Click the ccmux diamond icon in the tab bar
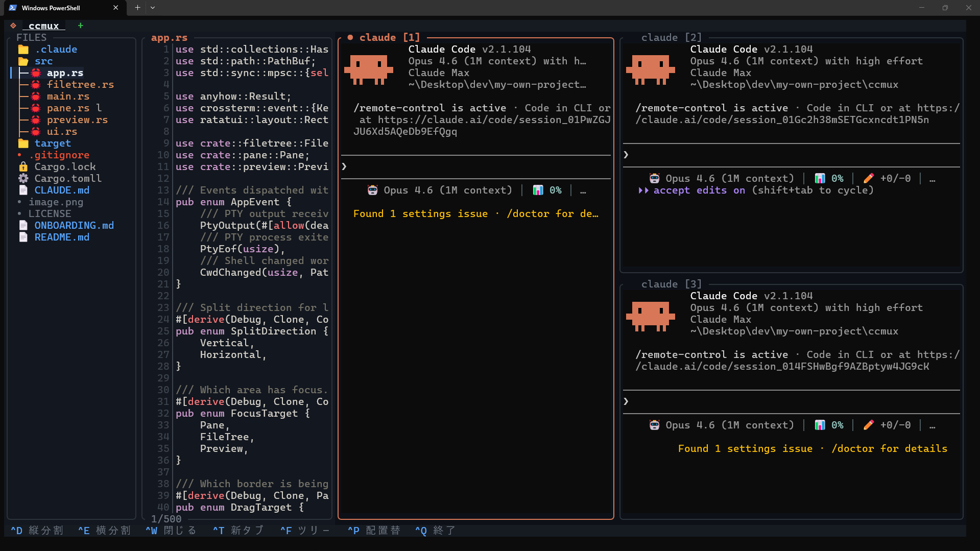Screen dimensions: 980x551 13,26
